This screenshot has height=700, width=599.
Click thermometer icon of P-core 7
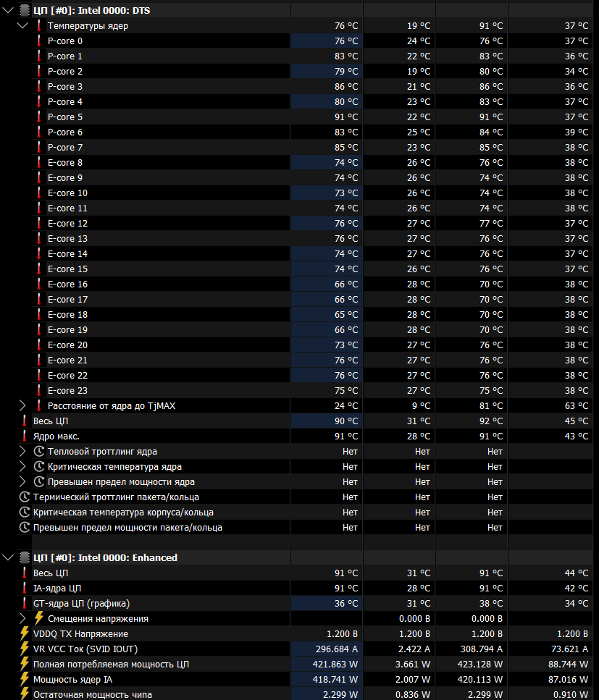(x=39, y=147)
